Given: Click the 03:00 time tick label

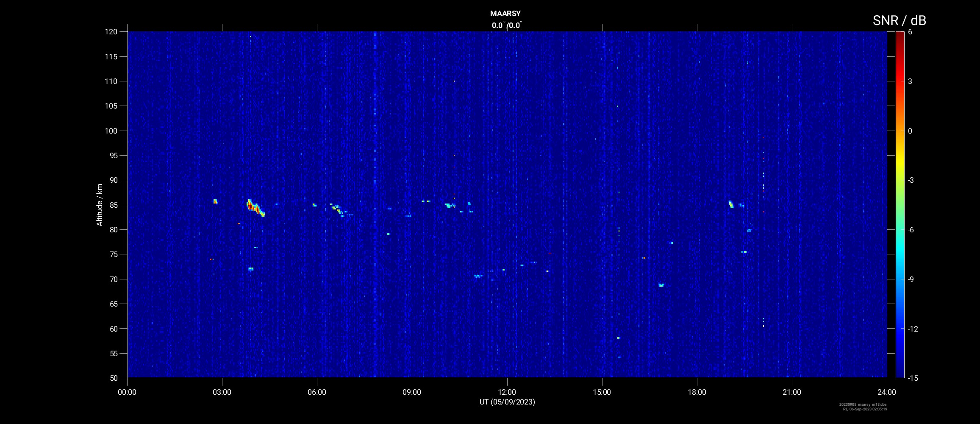Looking at the screenshot, I should [222, 392].
